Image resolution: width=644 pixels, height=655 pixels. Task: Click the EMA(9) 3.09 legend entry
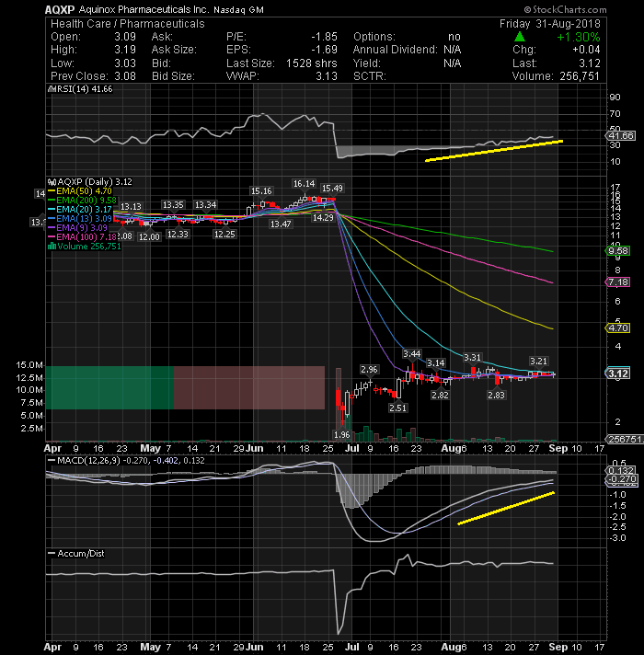click(x=77, y=228)
